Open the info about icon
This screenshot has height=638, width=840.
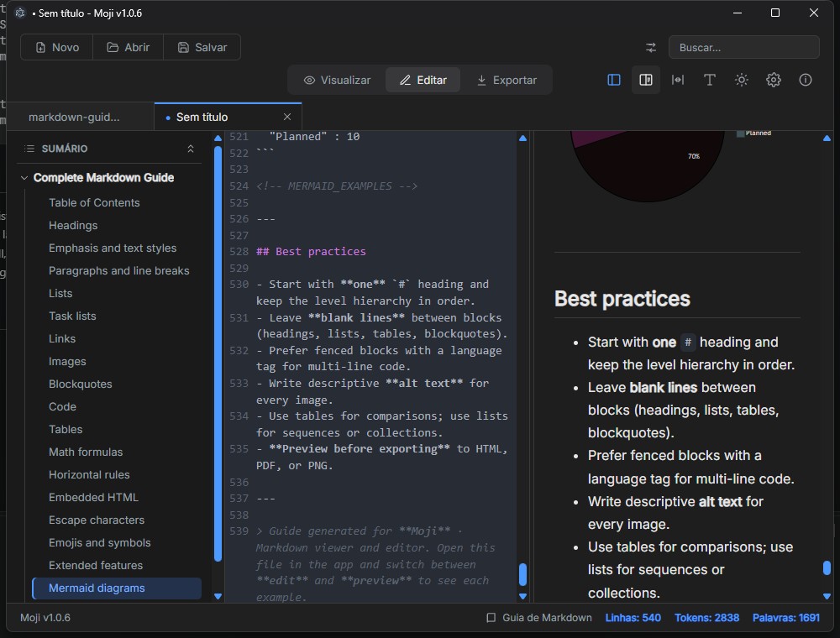point(806,81)
